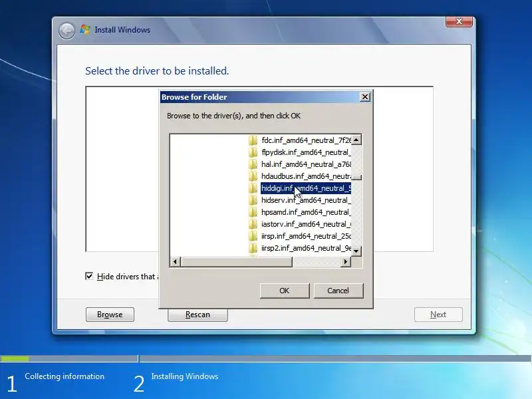Click the folder icon beside hal.inf_amd64_neutral
This screenshot has height=399, width=532.
pyautogui.click(x=253, y=164)
